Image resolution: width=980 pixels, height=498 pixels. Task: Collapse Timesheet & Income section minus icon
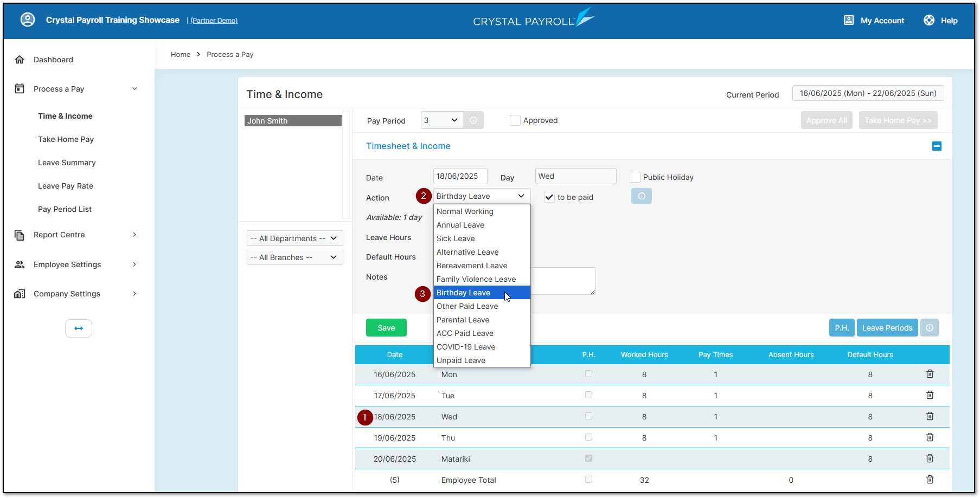click(937, 146)
